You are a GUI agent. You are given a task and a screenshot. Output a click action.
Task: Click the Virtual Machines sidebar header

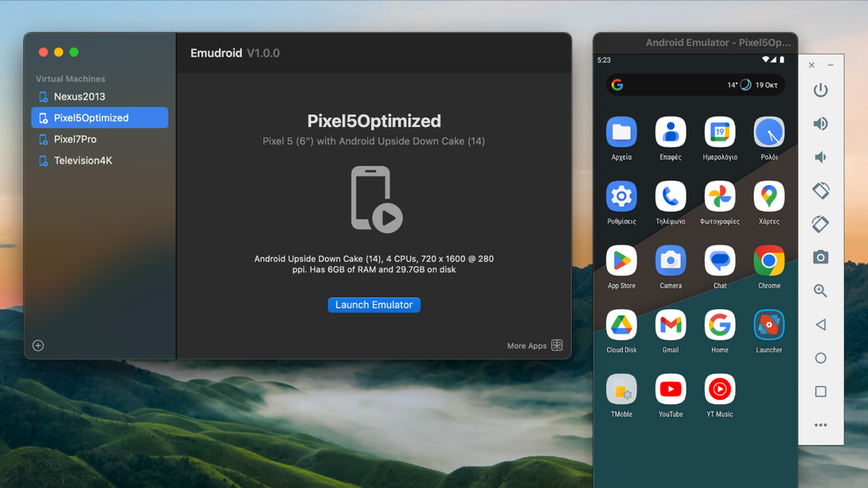point(70,79)
